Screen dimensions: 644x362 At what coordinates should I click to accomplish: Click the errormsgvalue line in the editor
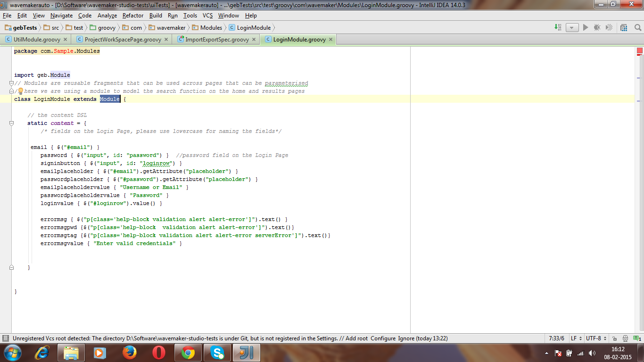pos(111,243)
